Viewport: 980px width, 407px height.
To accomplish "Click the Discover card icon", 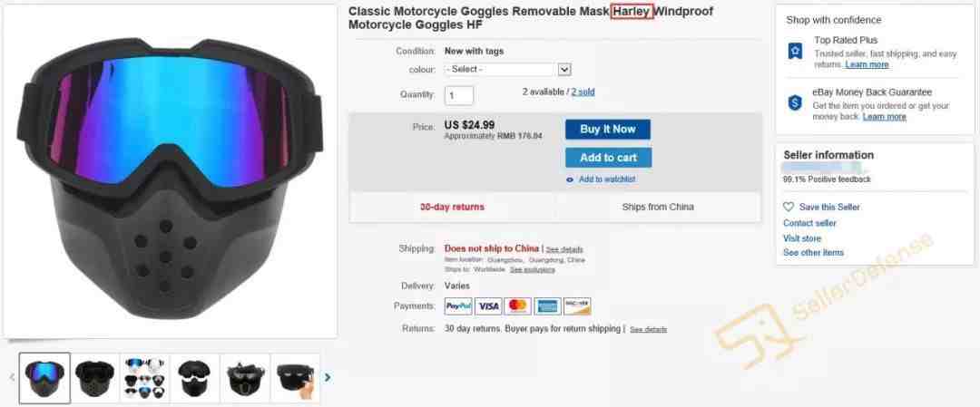I will (x=577, y=306).
